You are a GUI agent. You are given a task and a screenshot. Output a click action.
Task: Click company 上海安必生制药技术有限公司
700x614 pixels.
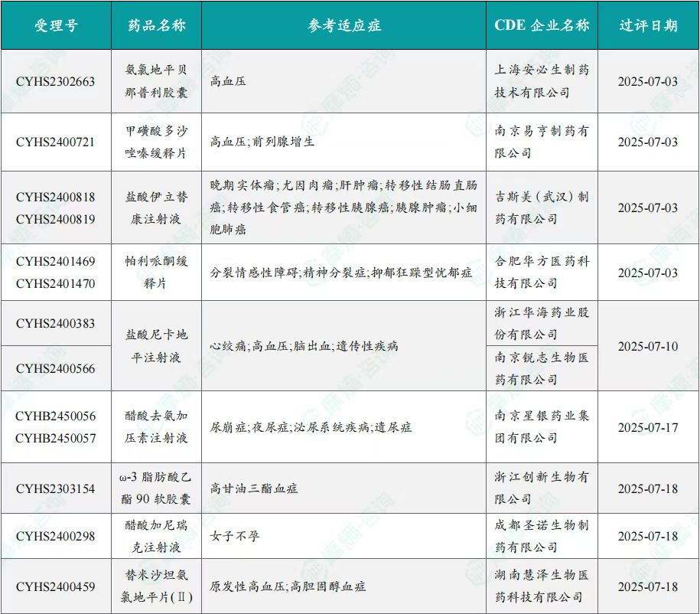542,81
